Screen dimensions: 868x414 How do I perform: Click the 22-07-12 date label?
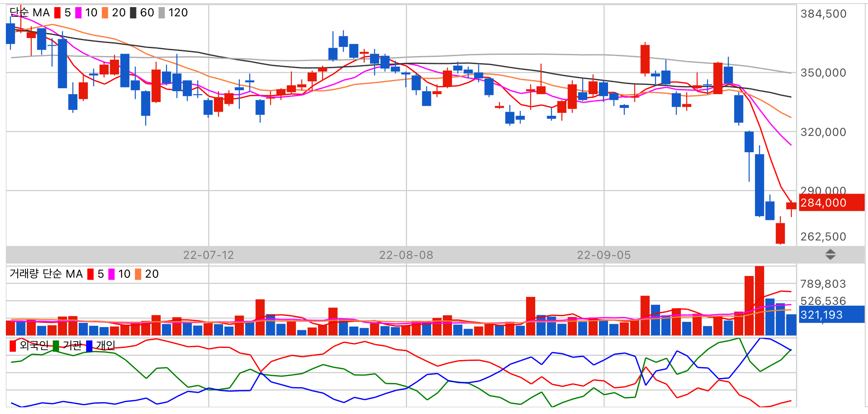pos(208,255)
